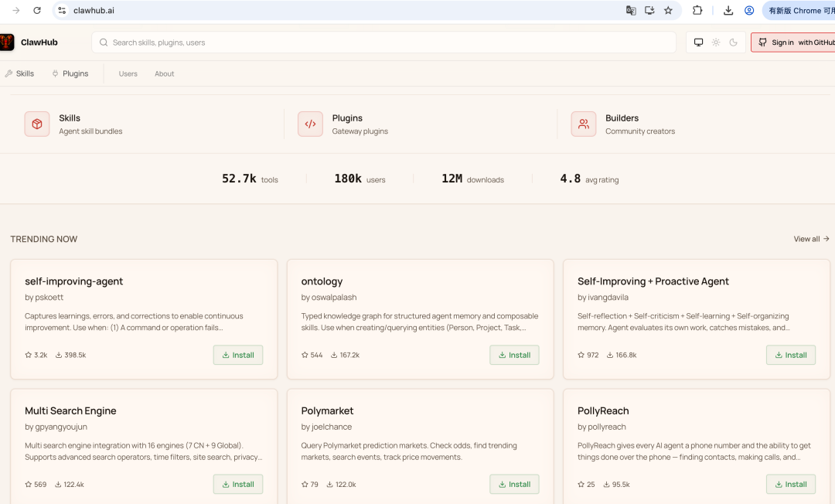This screenshot has width=835, height=504.
Task: Click download count 166.8k
Action: click(x=622, y=355)
